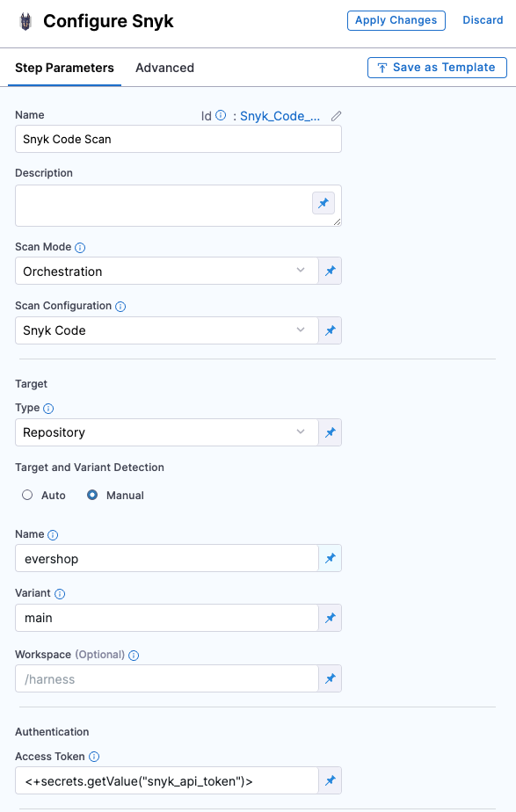Viewport: 516px width, 812px height.
Task: Click the pencil icon to edit Id
Action: point(336,116)
